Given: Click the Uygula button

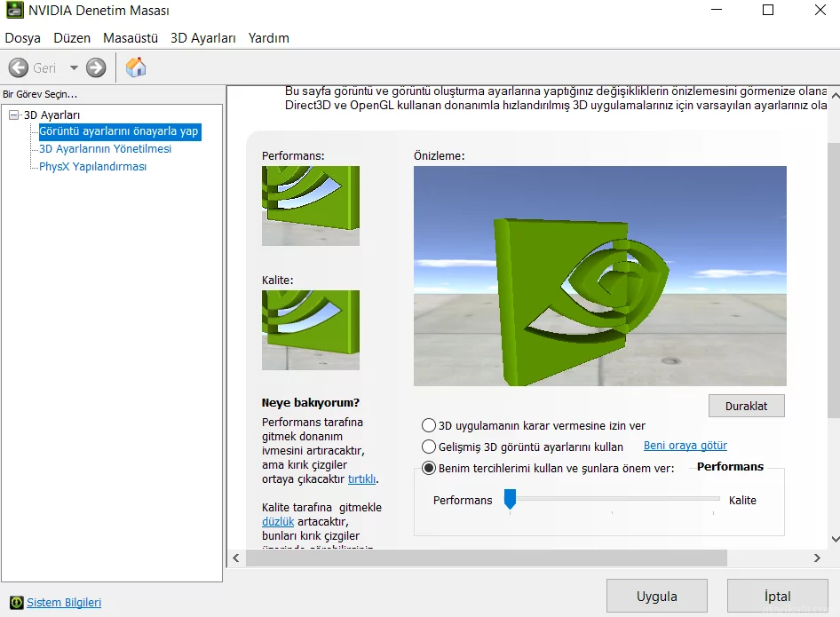Looking at the screenshot, I should 657,596.
